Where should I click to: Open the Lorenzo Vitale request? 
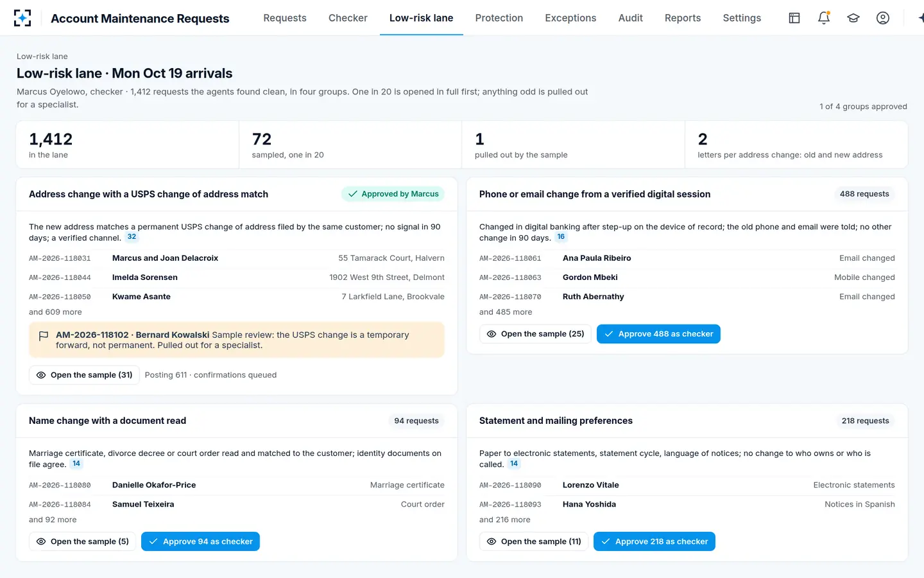[687, 485]
